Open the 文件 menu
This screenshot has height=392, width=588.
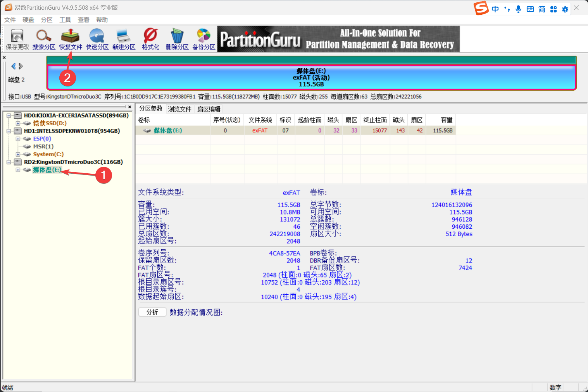10,20
